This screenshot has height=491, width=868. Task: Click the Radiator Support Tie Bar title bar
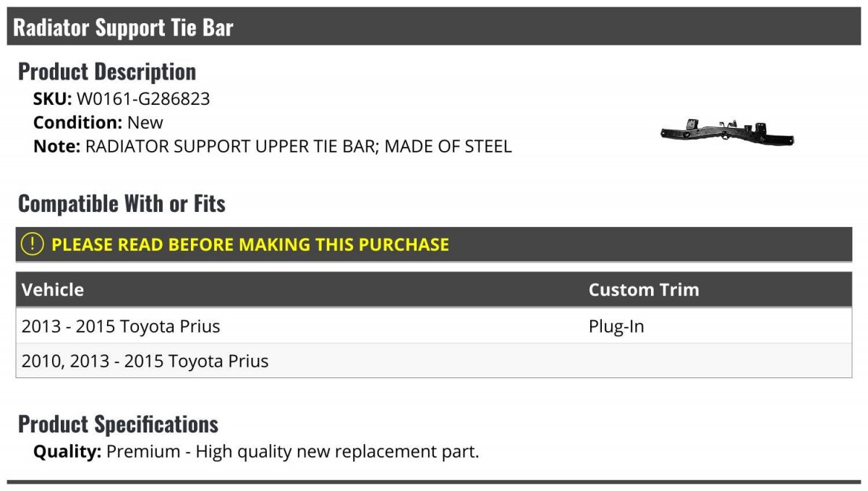tap(123, 27)
